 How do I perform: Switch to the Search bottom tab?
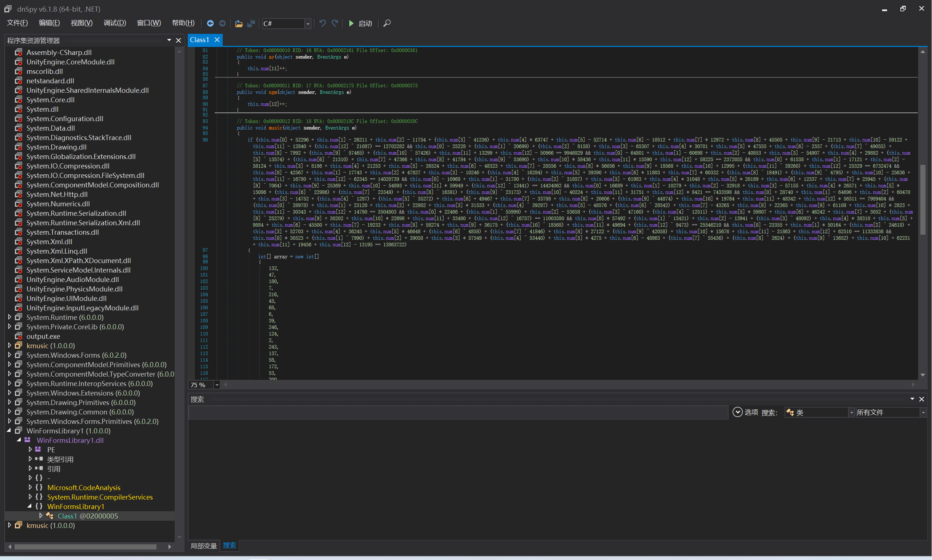229,546
